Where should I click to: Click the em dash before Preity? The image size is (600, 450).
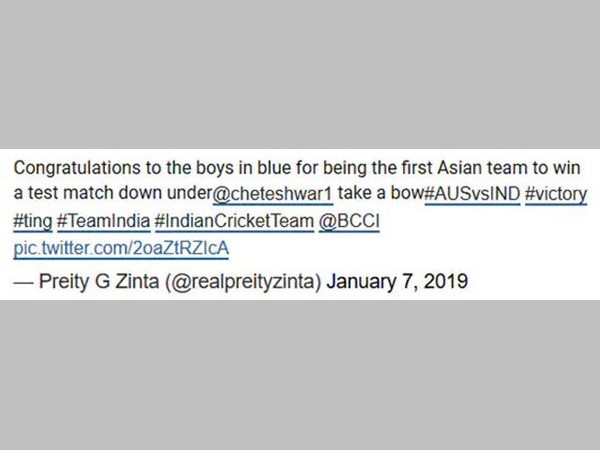[22, 283]
